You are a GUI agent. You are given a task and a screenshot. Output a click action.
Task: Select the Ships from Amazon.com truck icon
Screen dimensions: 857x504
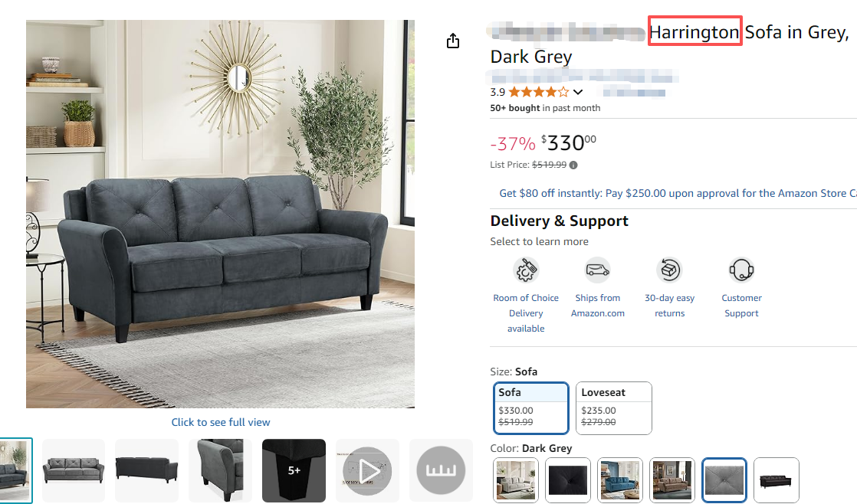point(597,270)
